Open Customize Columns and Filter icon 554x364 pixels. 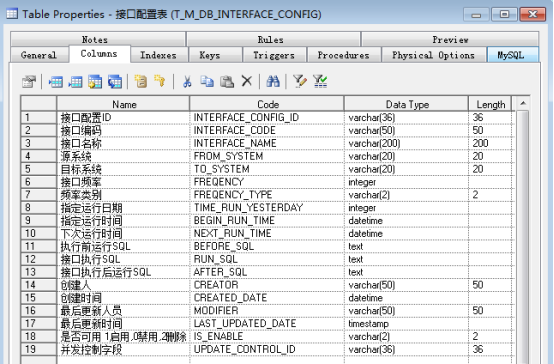[x=300, y=82]
